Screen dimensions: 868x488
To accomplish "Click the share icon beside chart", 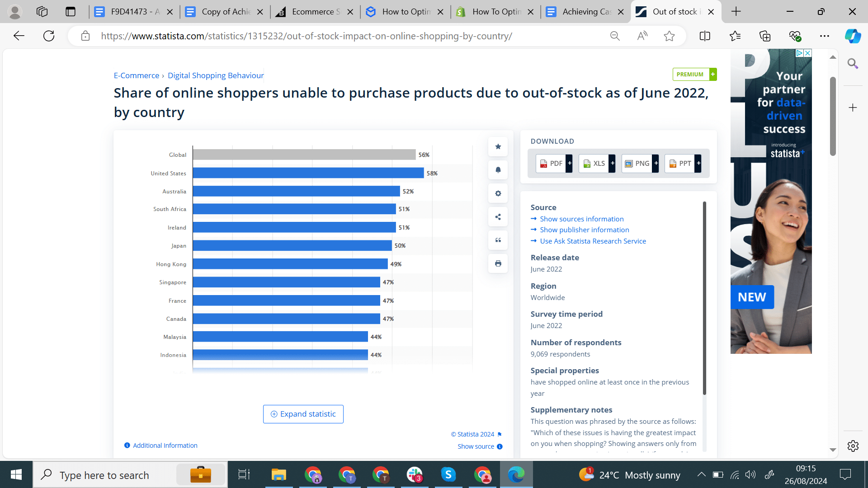I will (x=498, y=217).
